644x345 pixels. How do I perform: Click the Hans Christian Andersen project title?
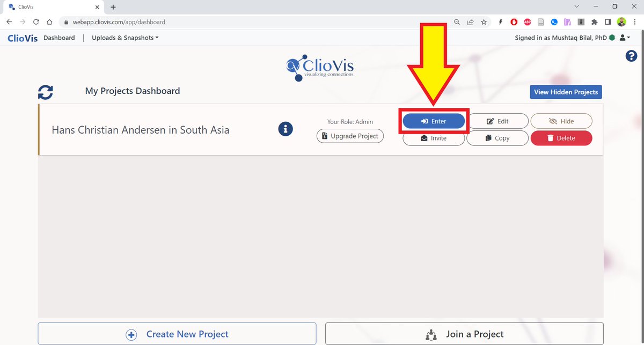(x=141, y=130)
